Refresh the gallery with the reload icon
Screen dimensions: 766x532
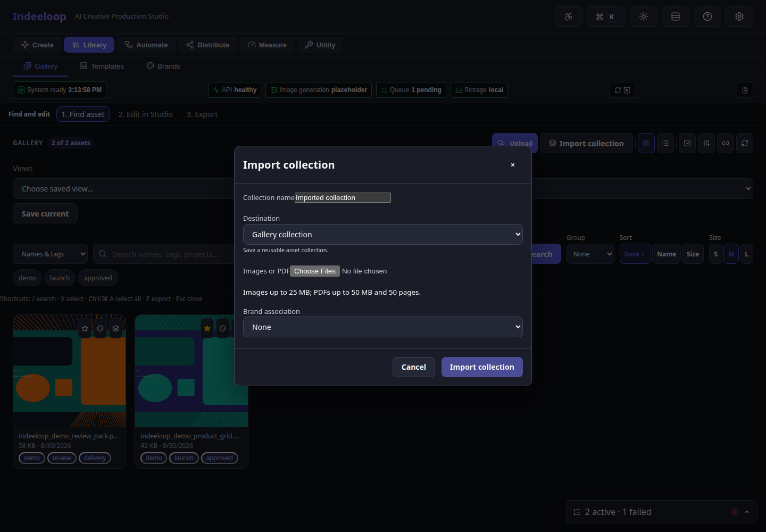[x=745, y=143]
